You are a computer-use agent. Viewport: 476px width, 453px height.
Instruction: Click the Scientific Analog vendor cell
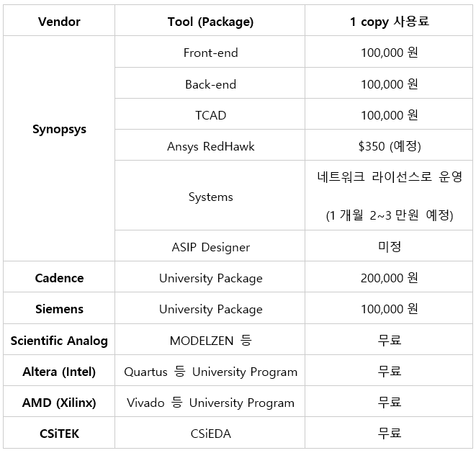[x=59, y=341]
